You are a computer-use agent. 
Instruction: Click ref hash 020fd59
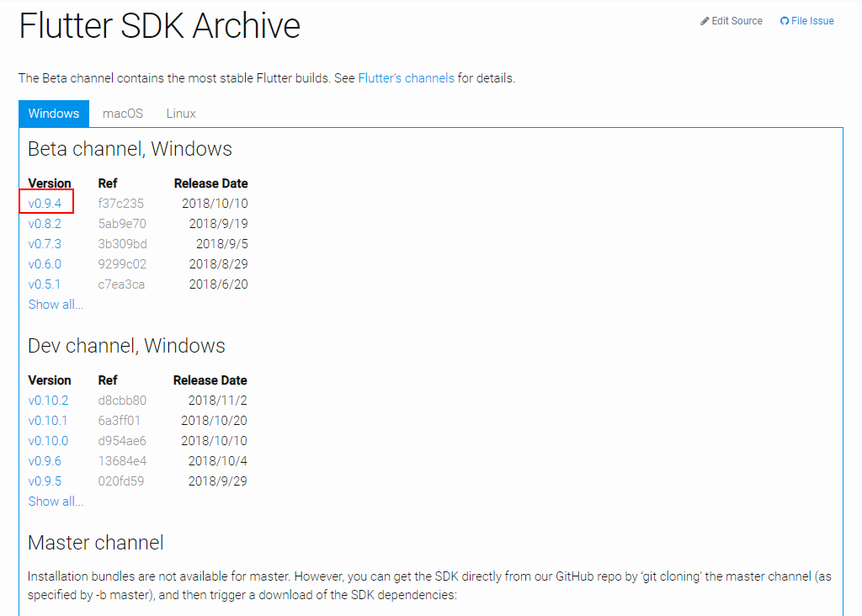pyautogui.click(x=121, y=481)
